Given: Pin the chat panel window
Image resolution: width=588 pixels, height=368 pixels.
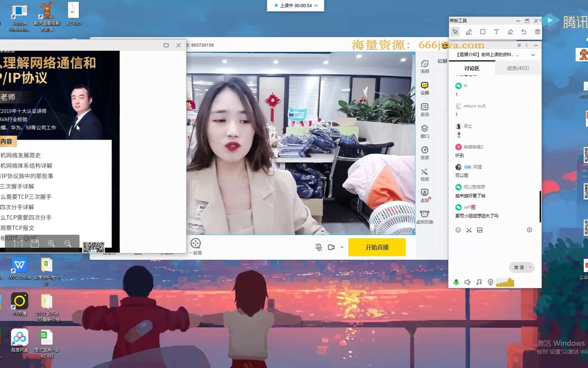Looking at the screenshot, I should coord(519,45).
